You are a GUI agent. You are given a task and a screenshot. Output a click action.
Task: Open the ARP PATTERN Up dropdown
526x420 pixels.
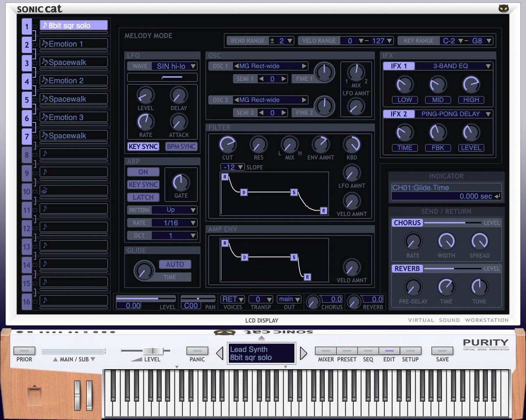[x=174, y=210]
